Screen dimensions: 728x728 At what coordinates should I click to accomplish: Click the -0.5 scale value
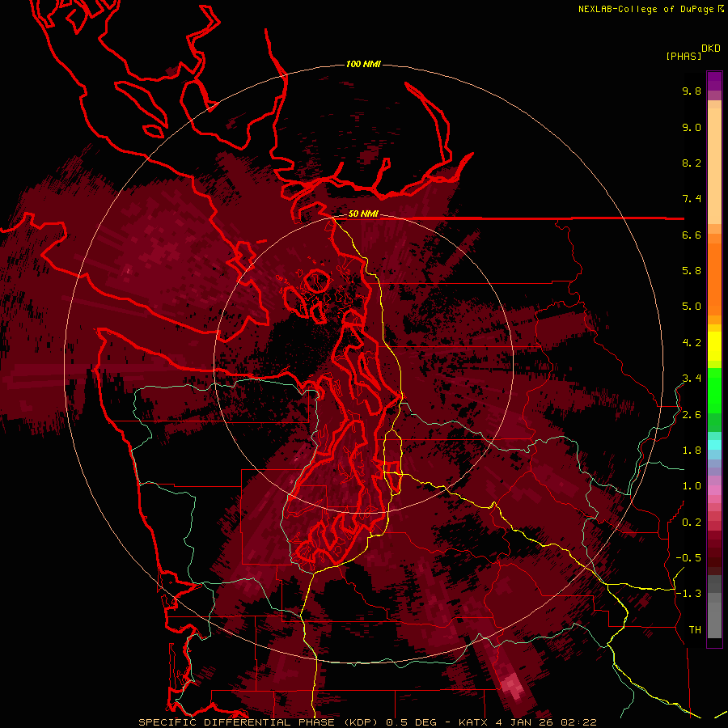point(688,558)
